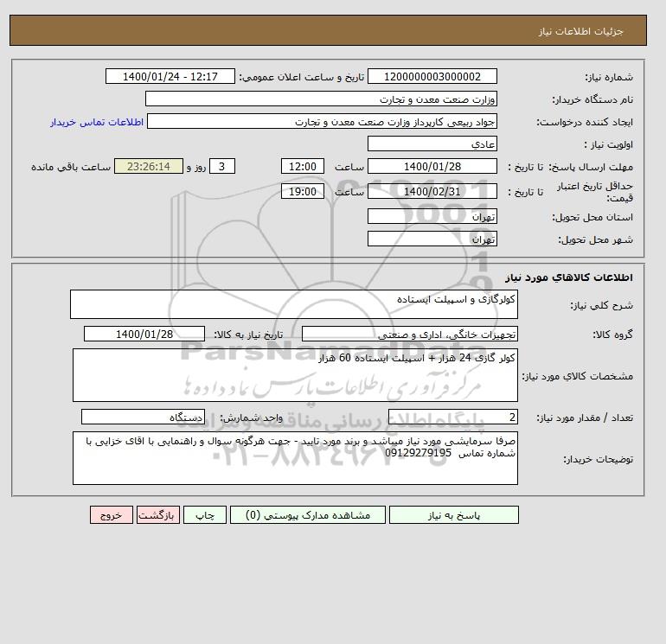666x644 pixels.
Task: Click the goods specification text area
Action: [x=295, y=375]
